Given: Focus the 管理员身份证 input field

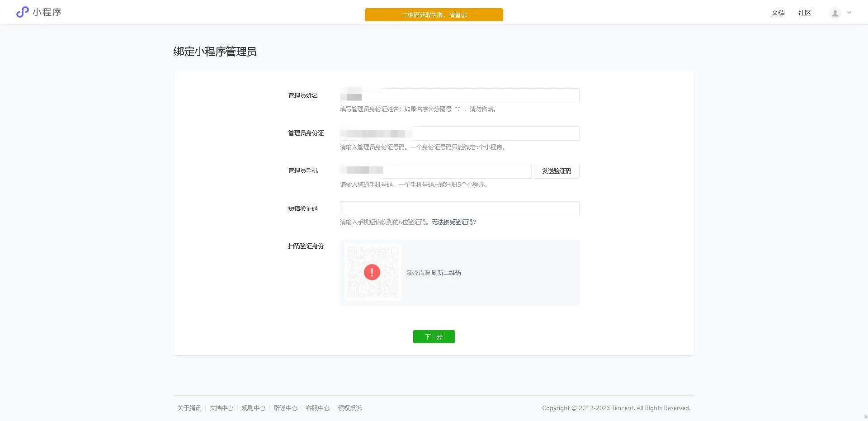Looking at the screenshot, I should [x=459, y=133].
